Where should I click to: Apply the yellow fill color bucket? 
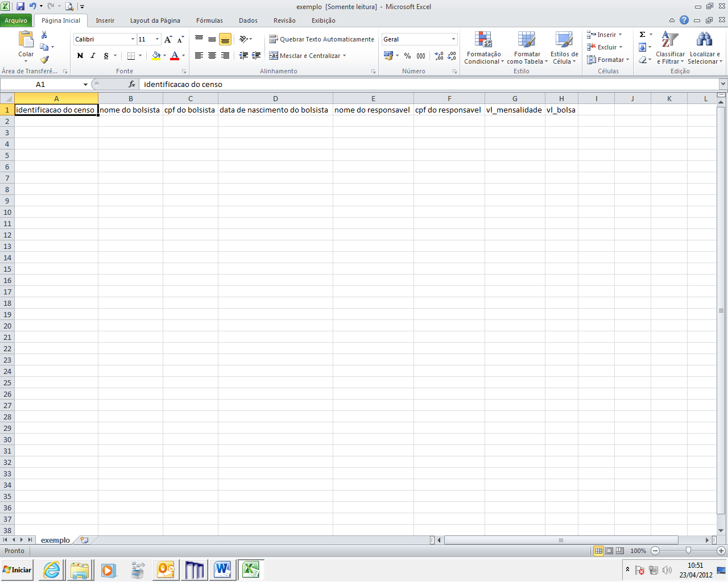pos(156,56)
